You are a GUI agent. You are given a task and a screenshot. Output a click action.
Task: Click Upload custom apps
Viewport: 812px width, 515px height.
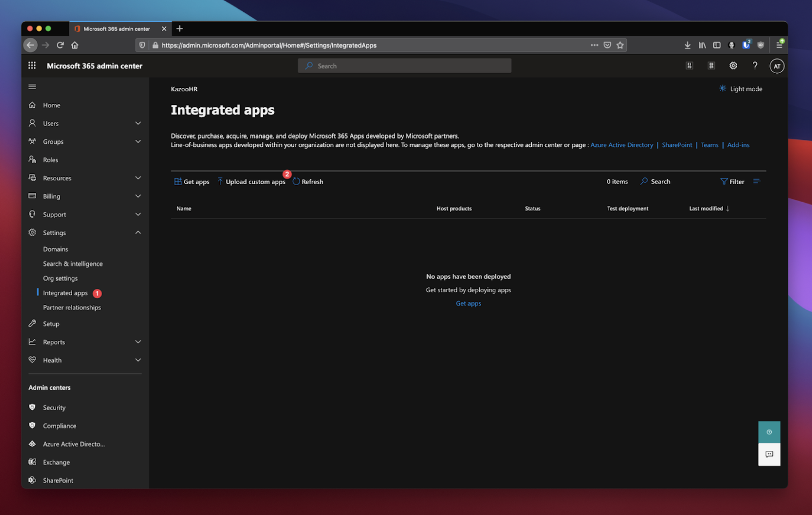click(251, 181)
